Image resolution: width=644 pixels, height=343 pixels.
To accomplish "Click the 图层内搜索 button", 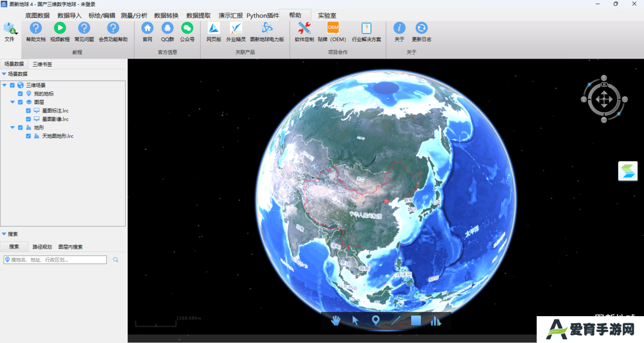I will coord(70,247).
